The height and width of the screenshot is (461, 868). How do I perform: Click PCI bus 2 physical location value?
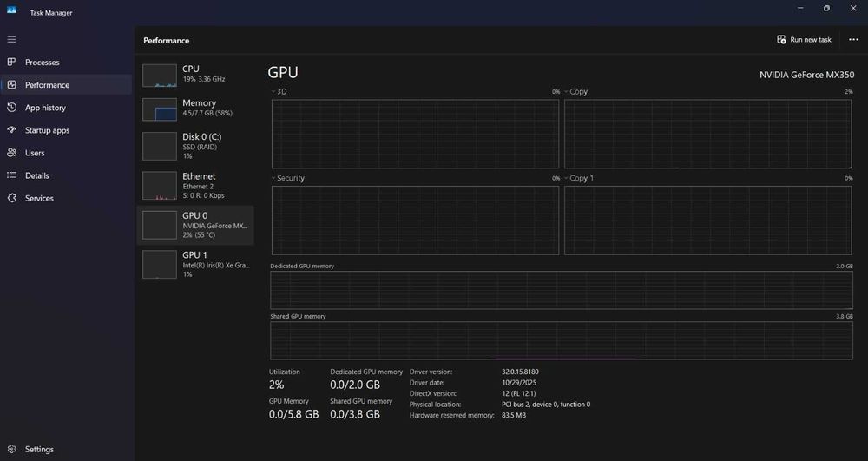coord(546,405)
